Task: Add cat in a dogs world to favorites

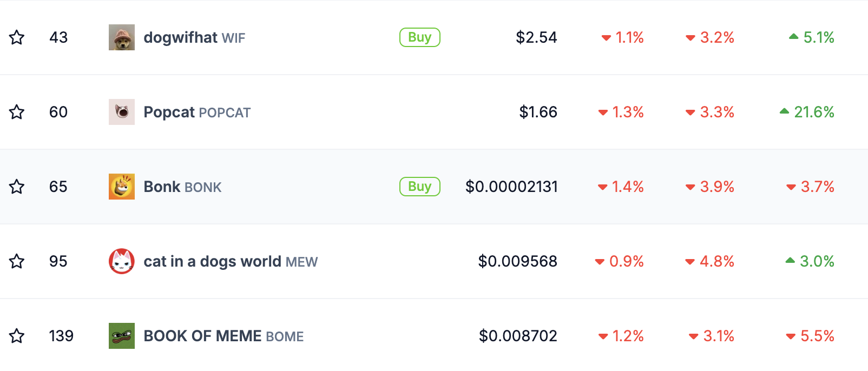Action: (17, 261)
